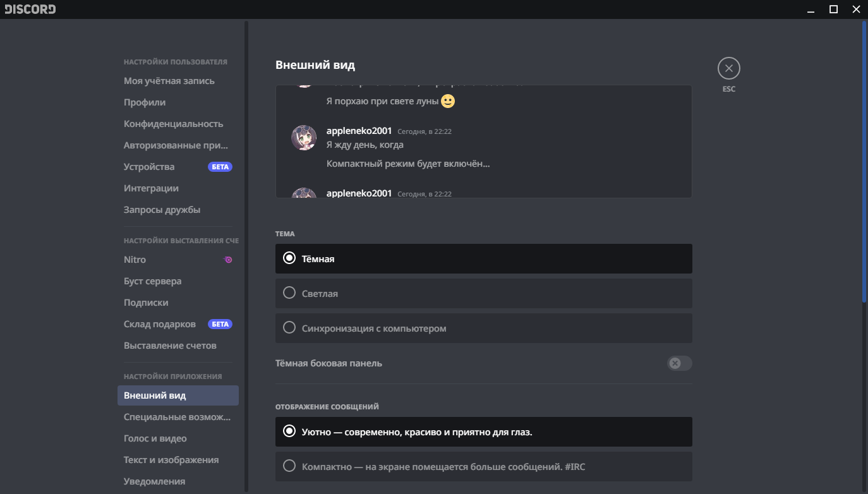
Task: Select Уютно message display mode
Action: point(484,432)
